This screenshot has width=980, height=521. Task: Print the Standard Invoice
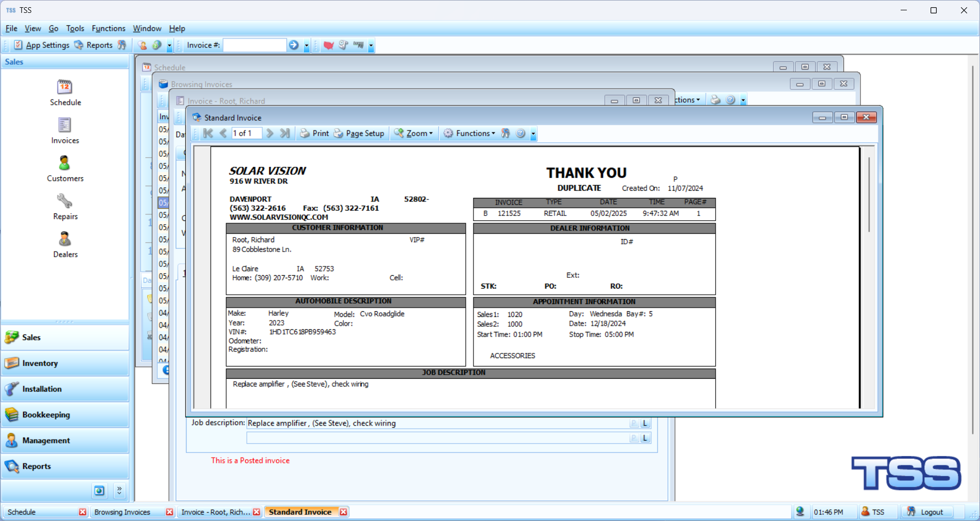click(314, 133)
